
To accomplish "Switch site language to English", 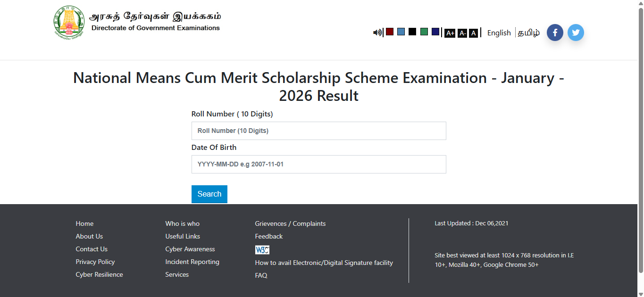I will (x=499, y=33).
